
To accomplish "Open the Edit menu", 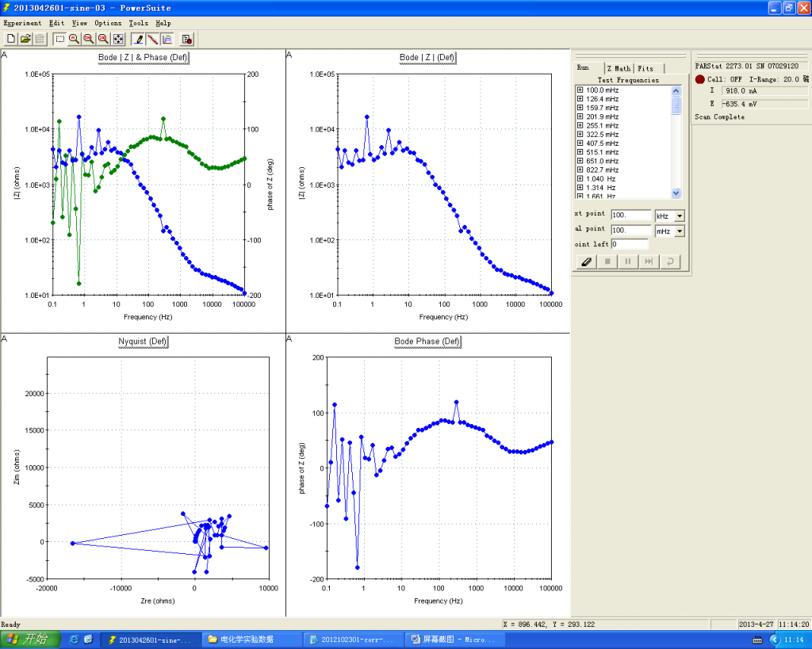I will tap(56, 23).
